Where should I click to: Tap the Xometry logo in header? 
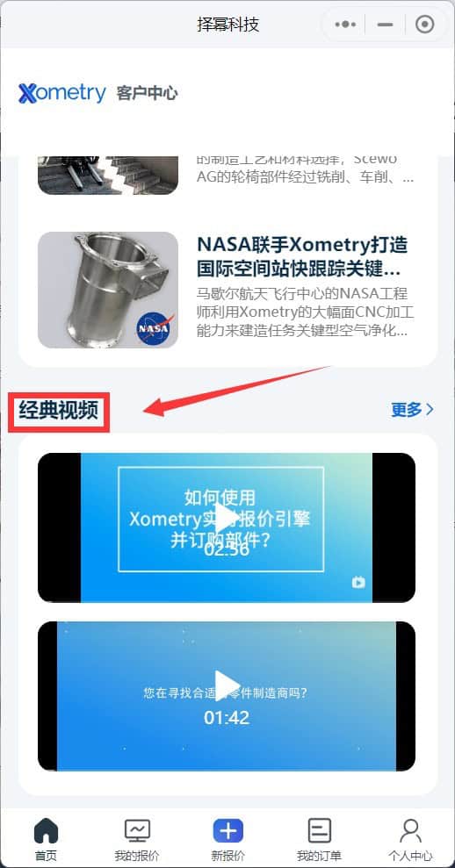pyautogui.click(x=62, y=93)
